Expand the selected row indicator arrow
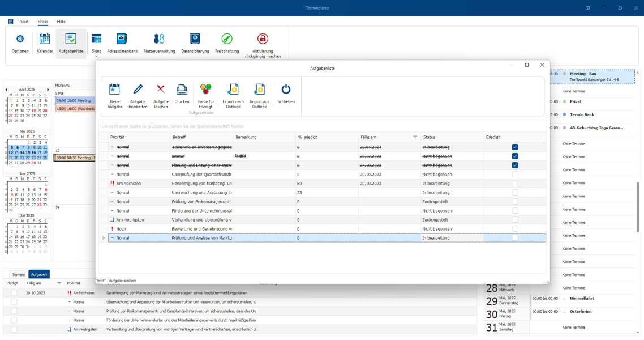 click(104, 238)
